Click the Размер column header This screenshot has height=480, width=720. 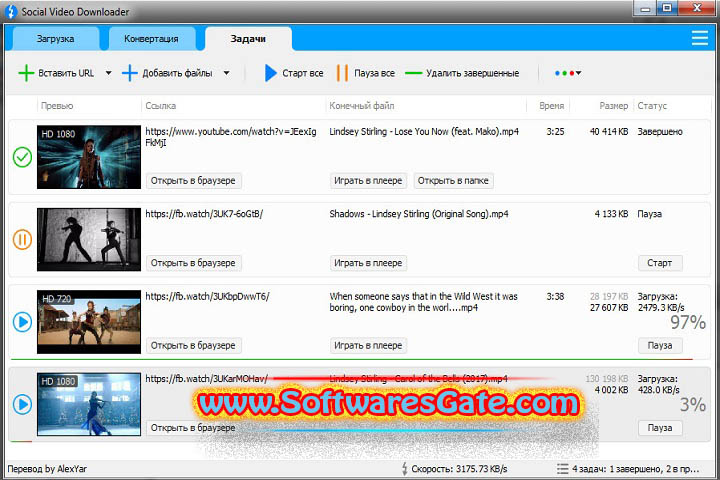(x=613, y=106)
